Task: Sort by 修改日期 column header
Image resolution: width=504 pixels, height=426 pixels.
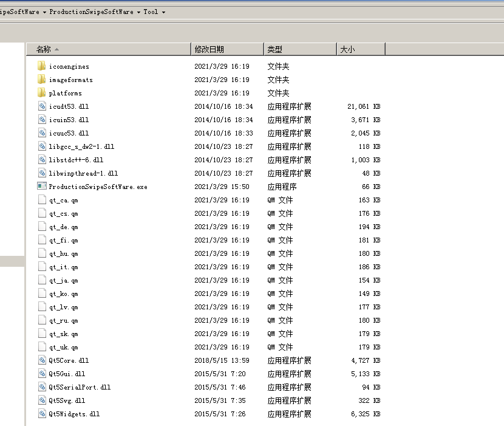Action: (x=227, y=49)
